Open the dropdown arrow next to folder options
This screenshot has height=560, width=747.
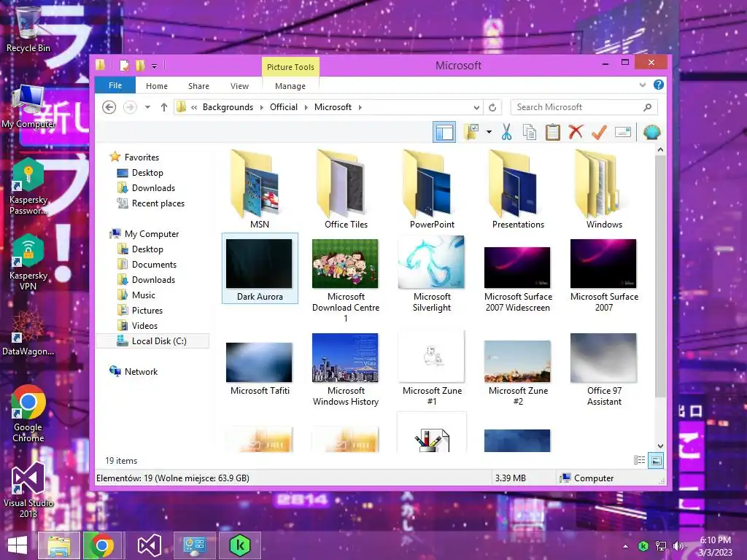(489, 132)
